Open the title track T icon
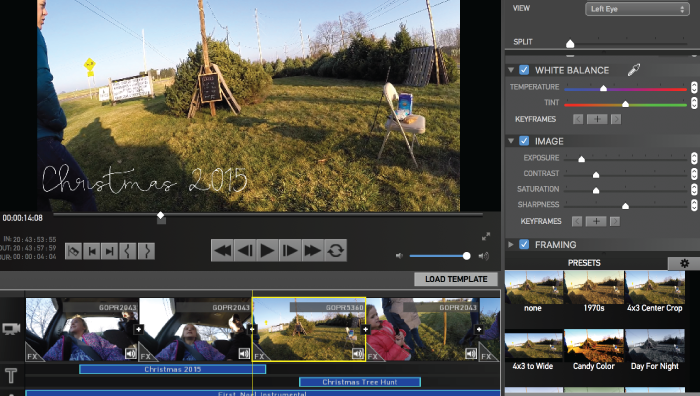 click(x=11, y=375)
